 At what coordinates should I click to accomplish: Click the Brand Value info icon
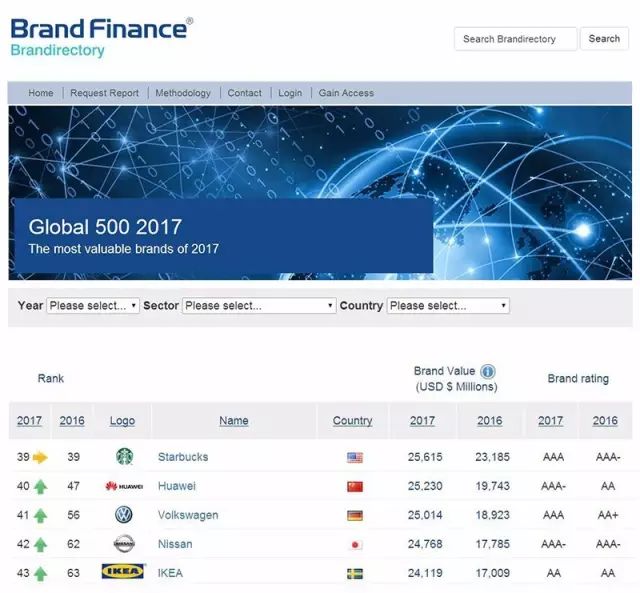[488, 371]
